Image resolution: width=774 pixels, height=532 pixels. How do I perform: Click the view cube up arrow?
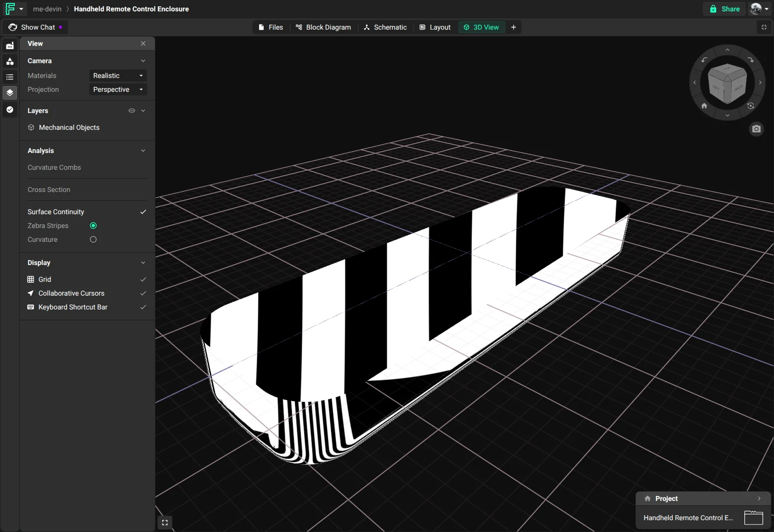727,50
